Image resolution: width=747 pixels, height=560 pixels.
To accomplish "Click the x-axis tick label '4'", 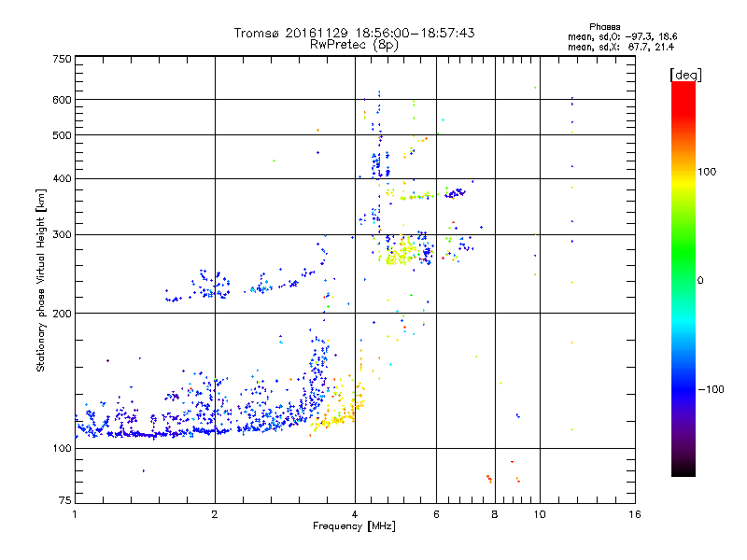I will [x=355, y=514].
